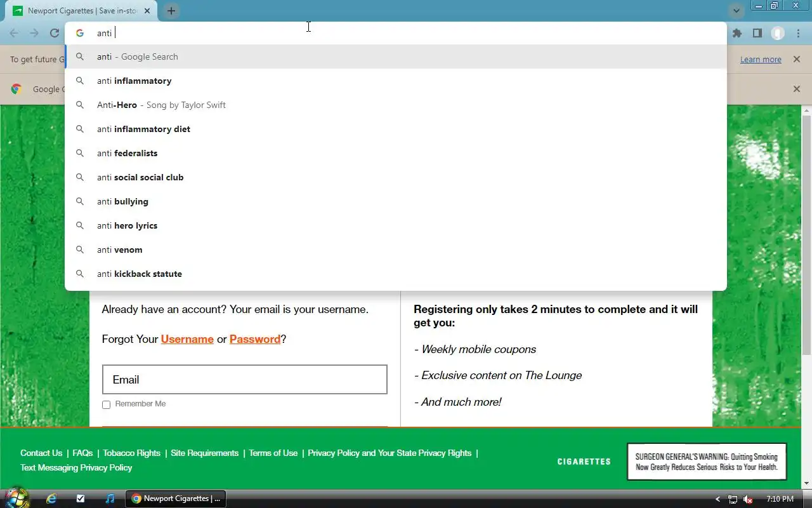Launch Internet Explorer from the taskbar
Viewport: 812px width, 508px height.
pos(51,498)
